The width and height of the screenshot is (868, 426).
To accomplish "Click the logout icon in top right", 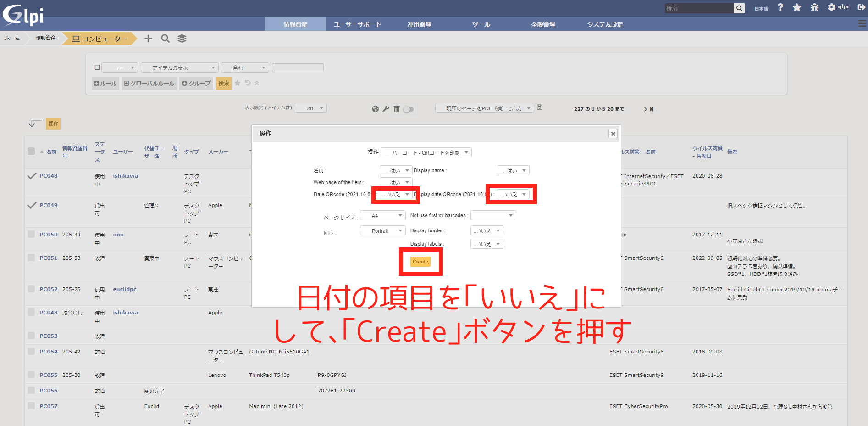I will coord(861,7).
